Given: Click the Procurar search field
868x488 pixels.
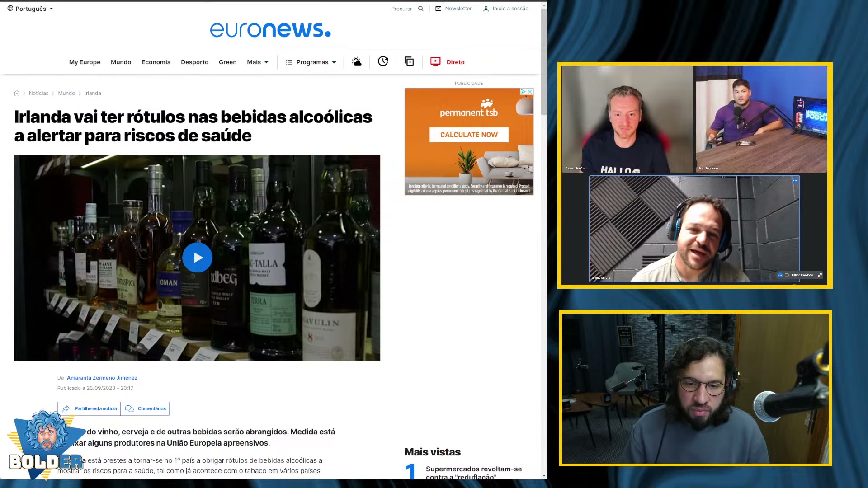Looking at the screenshot, I should tap(402, 9).
